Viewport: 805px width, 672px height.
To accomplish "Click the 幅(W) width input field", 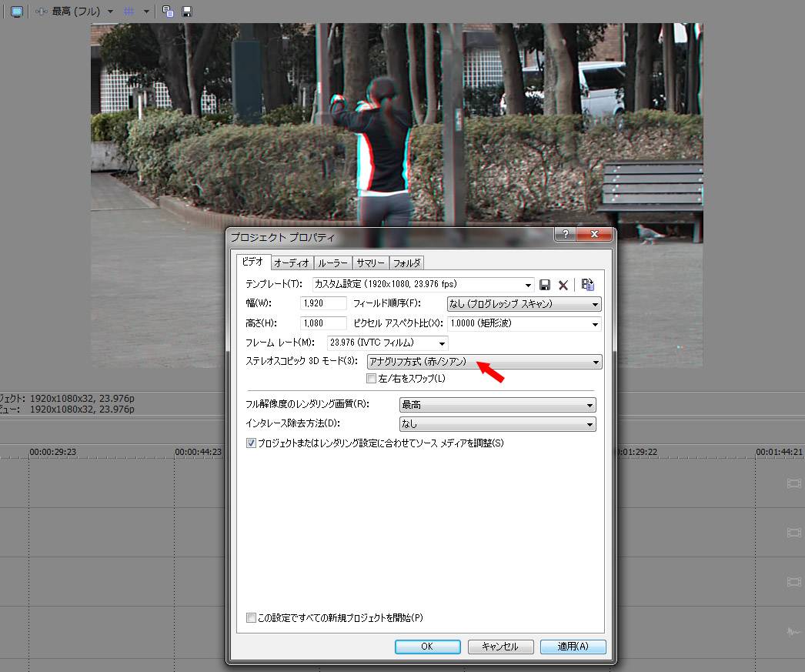I will [x=323, y=304].
